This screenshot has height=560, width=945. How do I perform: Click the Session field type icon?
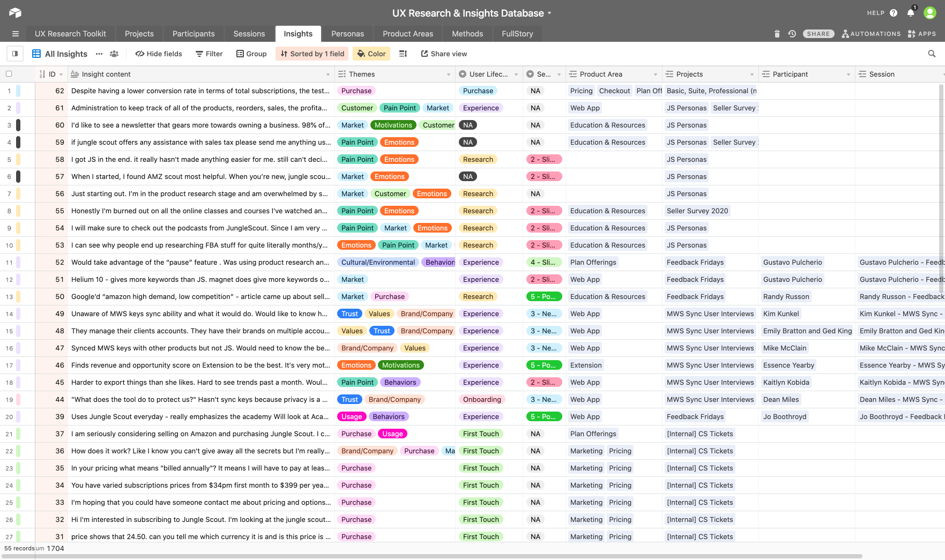click(862, 74)
